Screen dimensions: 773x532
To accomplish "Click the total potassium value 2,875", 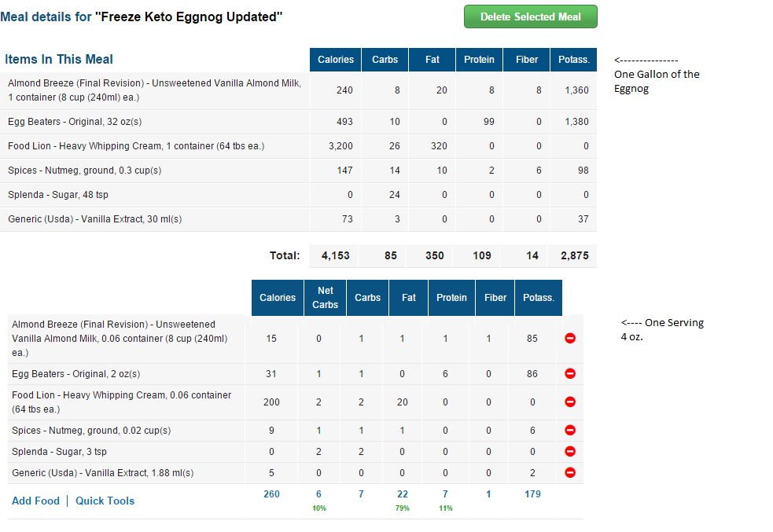I will [575, 255].
